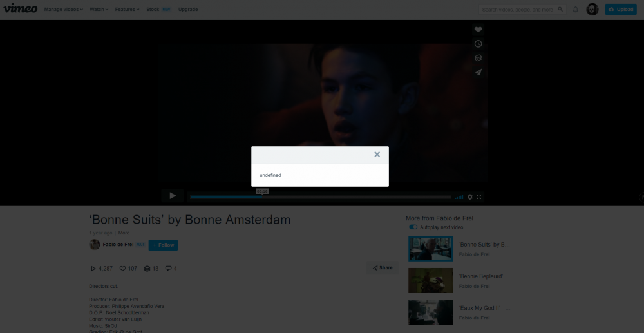Screen dimensions: 644x333
Task: Click the Vimeo logo
Action: click(21, 9)
